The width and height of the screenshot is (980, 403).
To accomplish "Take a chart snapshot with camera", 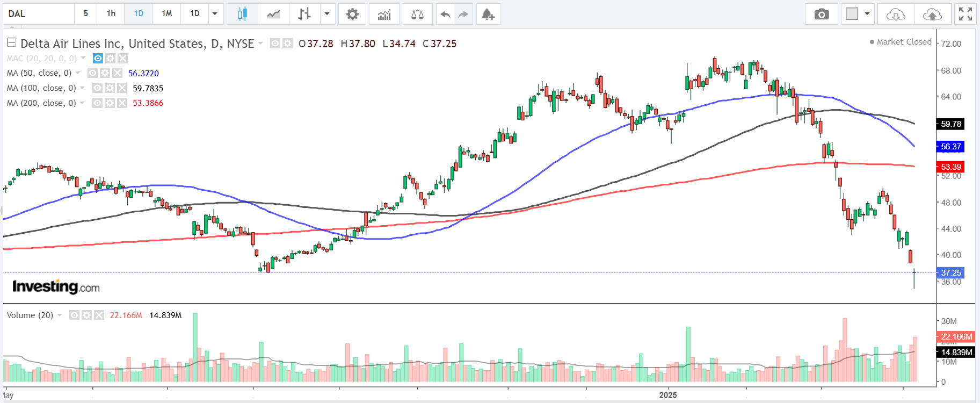I will coord(821,14).
